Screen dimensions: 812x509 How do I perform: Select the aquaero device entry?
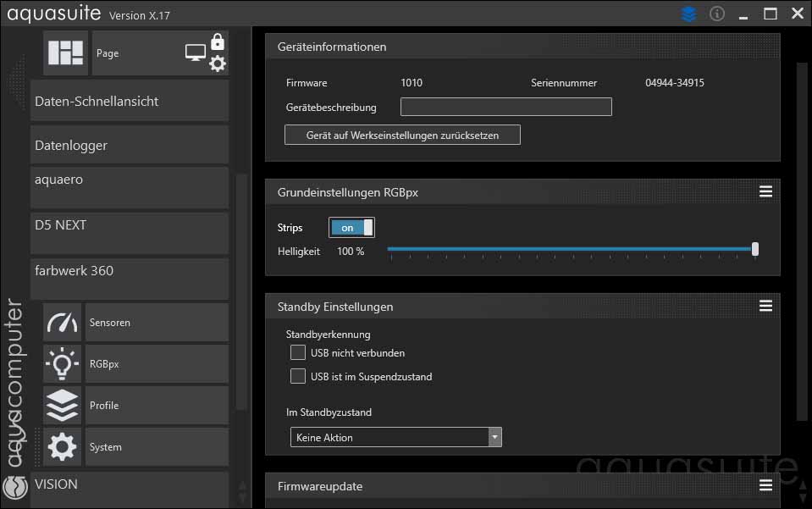click(x=130, y=187)
